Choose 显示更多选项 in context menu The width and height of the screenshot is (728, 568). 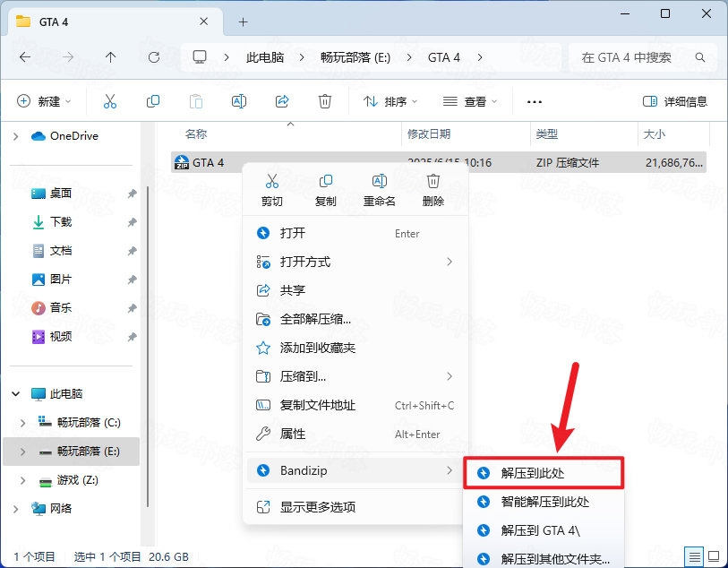(355, 507)
